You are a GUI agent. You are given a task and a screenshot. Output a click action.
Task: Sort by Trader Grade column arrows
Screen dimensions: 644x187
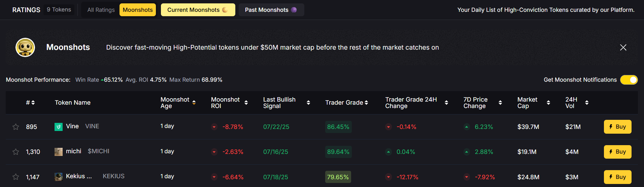[366, 103]
